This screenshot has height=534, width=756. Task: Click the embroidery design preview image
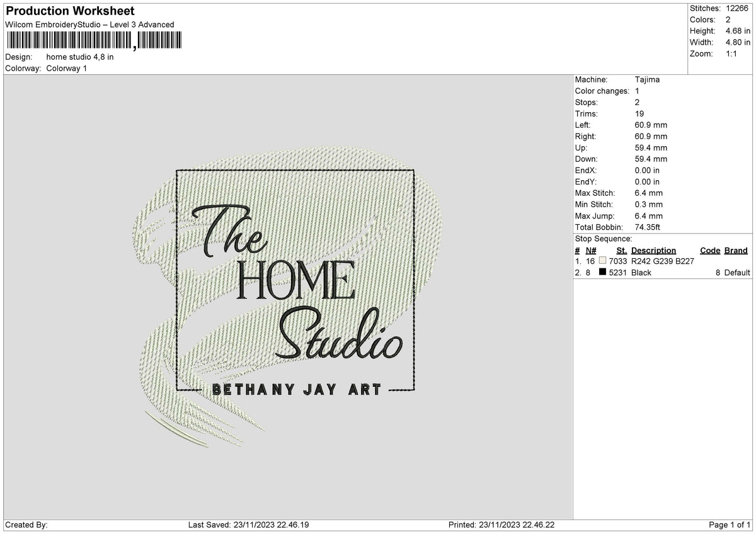tap(287, 296)
